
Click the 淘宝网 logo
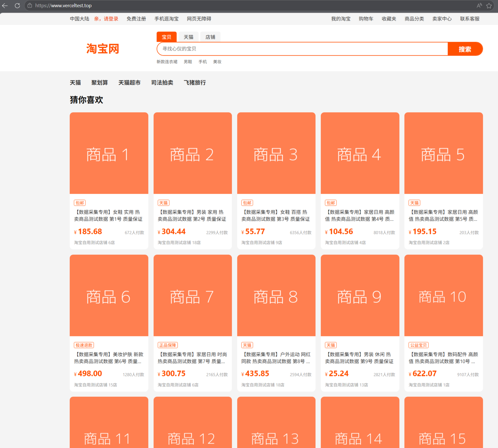tap(103, 49)
